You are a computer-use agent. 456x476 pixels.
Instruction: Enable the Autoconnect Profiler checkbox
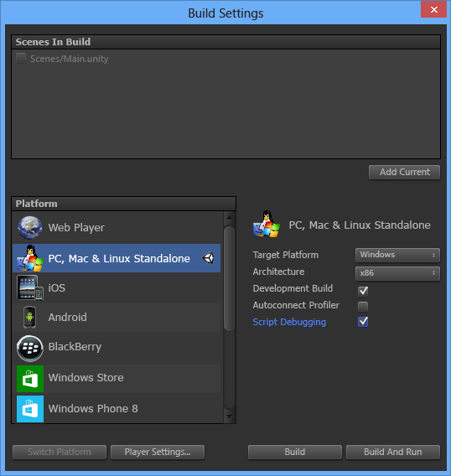(x=363, y=307)
